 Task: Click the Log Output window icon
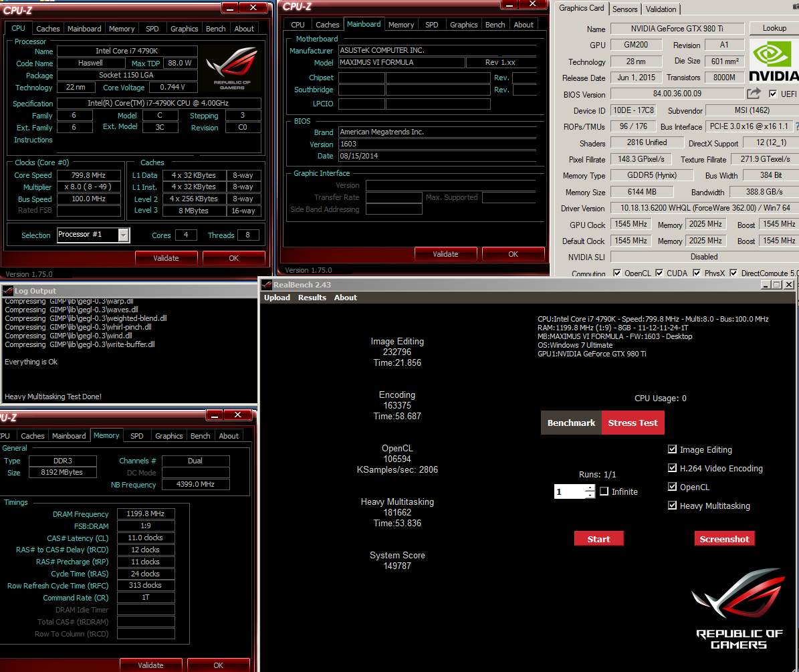8,291
